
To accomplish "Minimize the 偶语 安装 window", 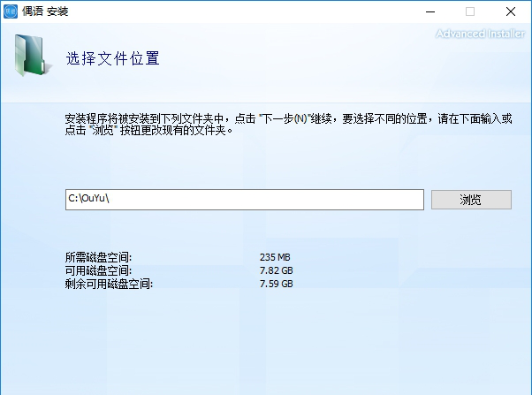I will pyautogui.click(x=430, y=11).
